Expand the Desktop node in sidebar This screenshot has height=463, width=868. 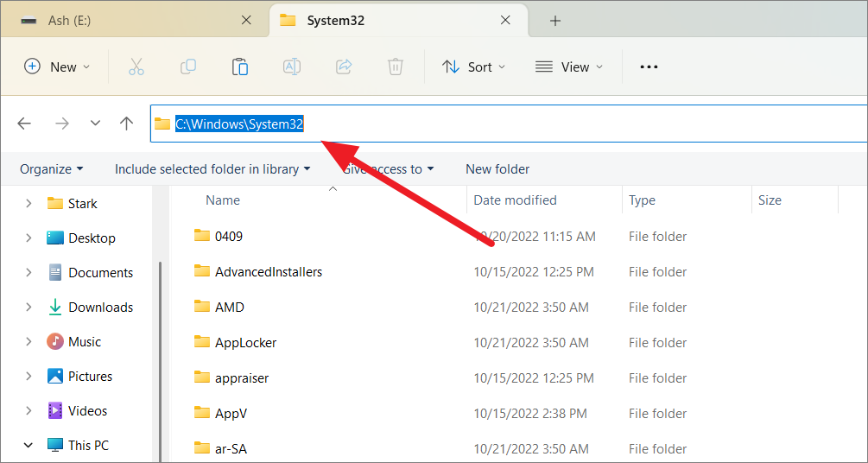(29, 238)
